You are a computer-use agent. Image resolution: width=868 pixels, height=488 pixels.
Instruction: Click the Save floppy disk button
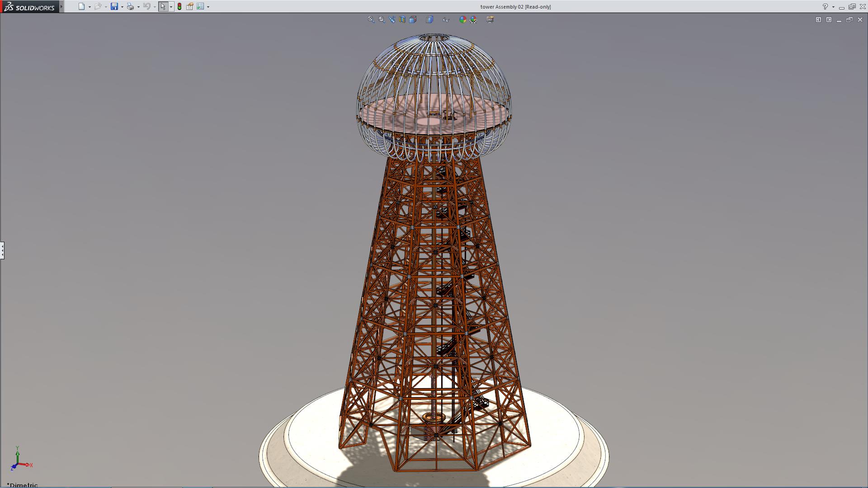pyautogui.click(x=114, y=6)
